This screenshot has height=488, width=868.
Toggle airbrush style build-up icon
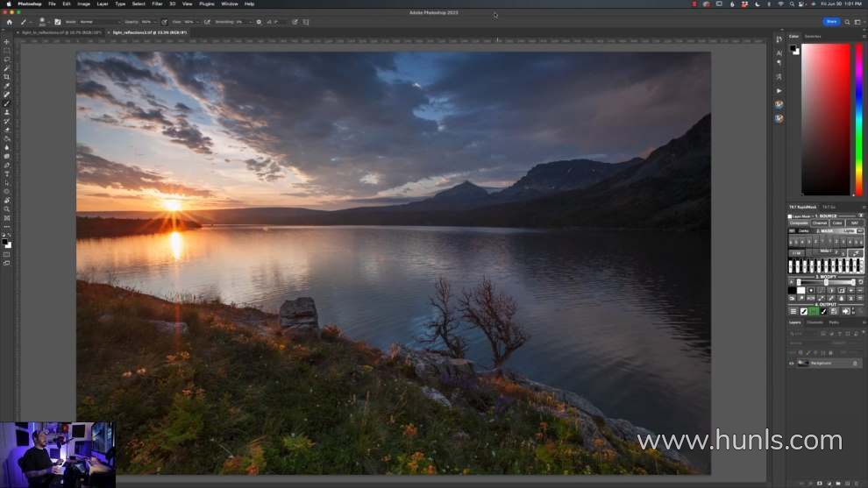click(x=207, y=22)
